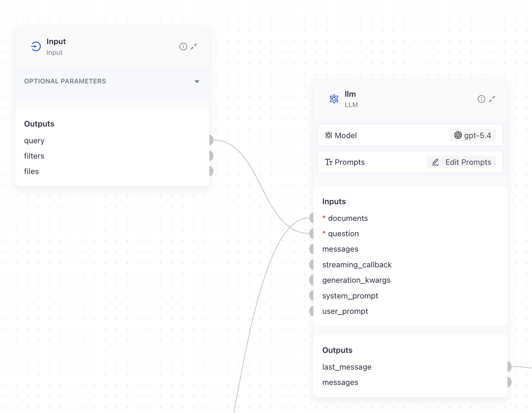Viewport: 532px width, 413px height.
Task: Select the filters output connector
Action: pos(211,156)
